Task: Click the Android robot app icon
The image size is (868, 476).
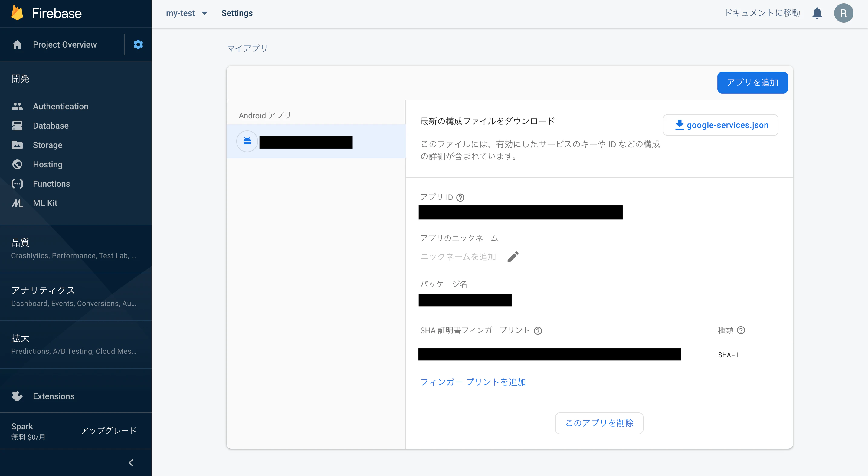Action: pyautogui.click(x=247, y=141)
